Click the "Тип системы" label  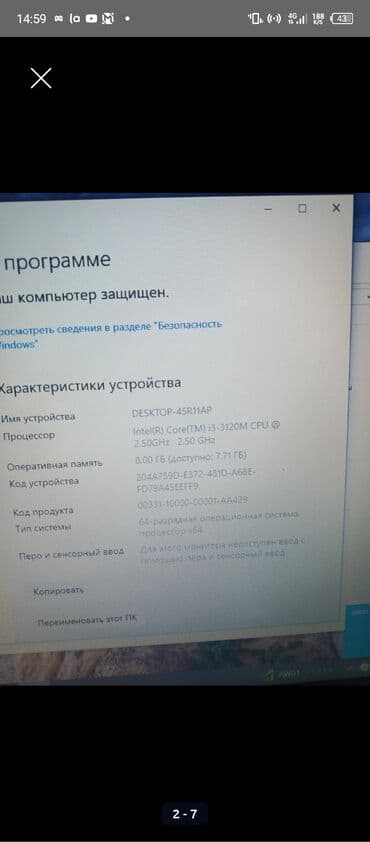tap(43, 528)
